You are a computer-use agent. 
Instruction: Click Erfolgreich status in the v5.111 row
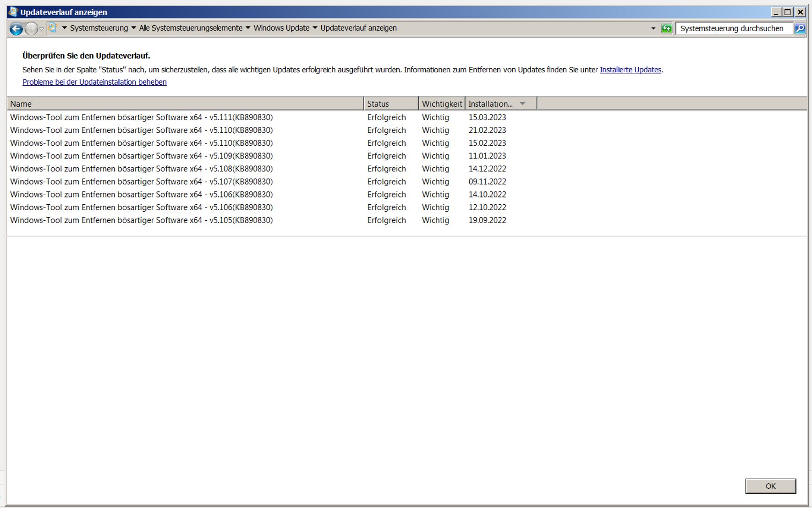click(386, 117)
